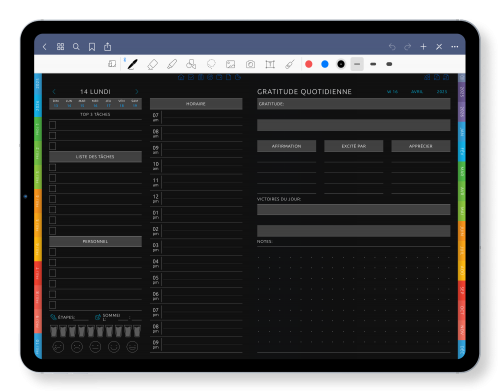
Task: Open the Camera tool
Action: pos(250,64)
